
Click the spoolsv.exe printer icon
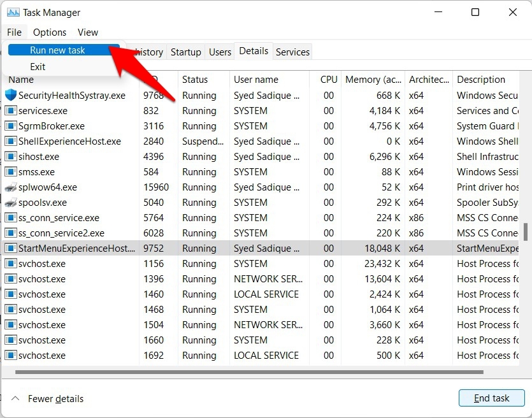tap(11, 203)
